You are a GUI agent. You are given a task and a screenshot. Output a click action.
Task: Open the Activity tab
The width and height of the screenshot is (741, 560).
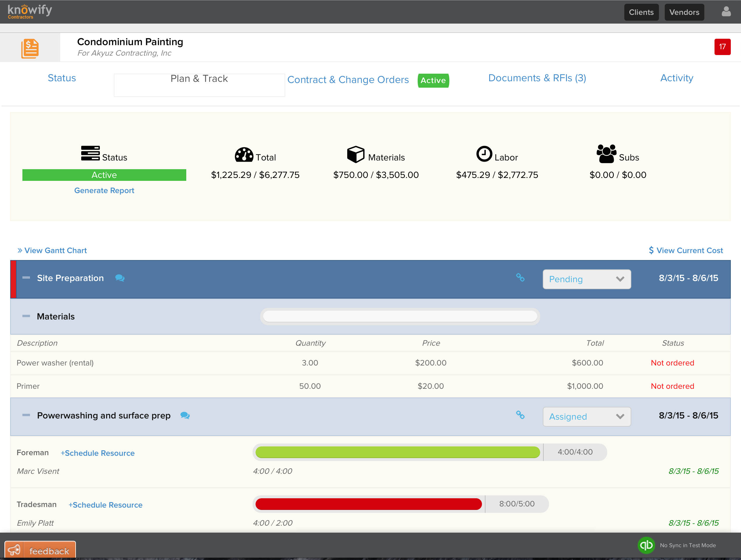pos(677,78)
